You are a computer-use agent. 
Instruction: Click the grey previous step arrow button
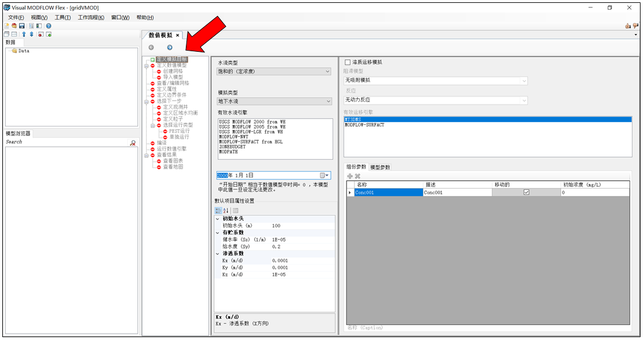click(x=151, y=47)
